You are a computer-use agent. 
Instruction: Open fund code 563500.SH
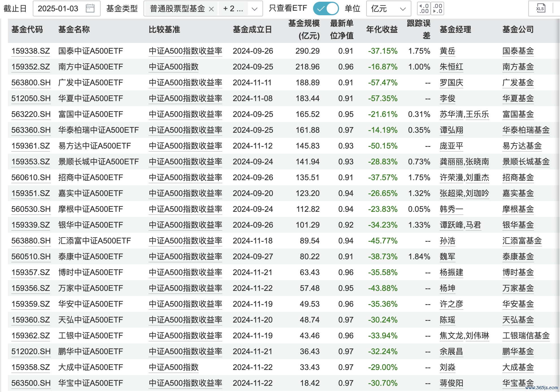(x=31, y=383)
